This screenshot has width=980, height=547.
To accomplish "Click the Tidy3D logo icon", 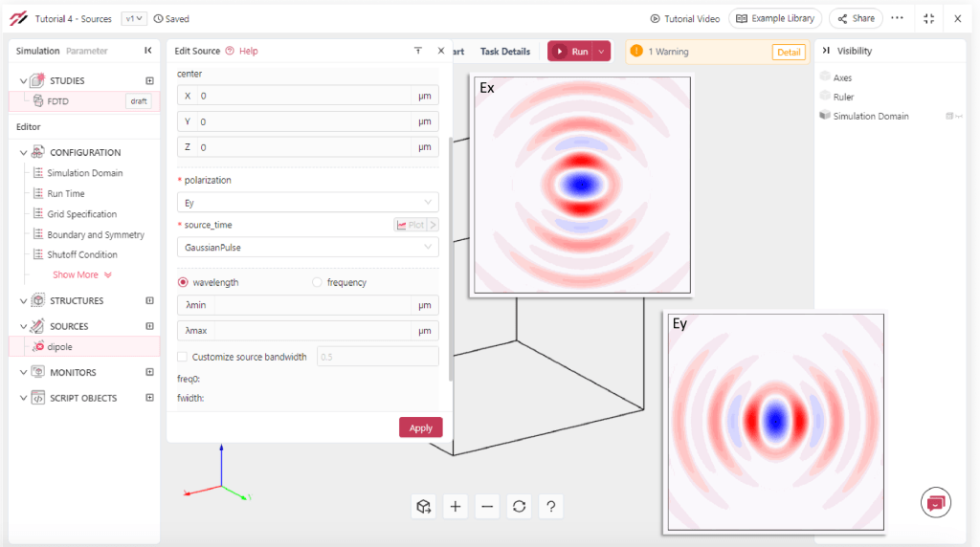I will click(19, 18).
